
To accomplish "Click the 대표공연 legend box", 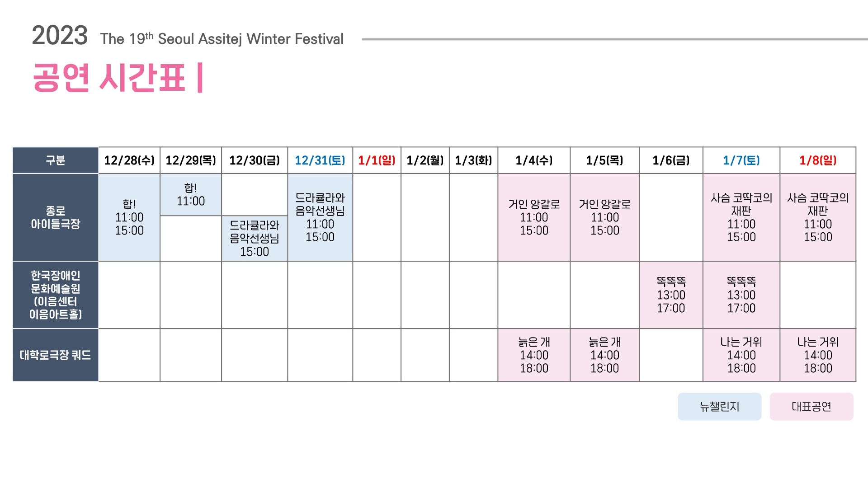I will pyautogui.click(x=811, y=407).
